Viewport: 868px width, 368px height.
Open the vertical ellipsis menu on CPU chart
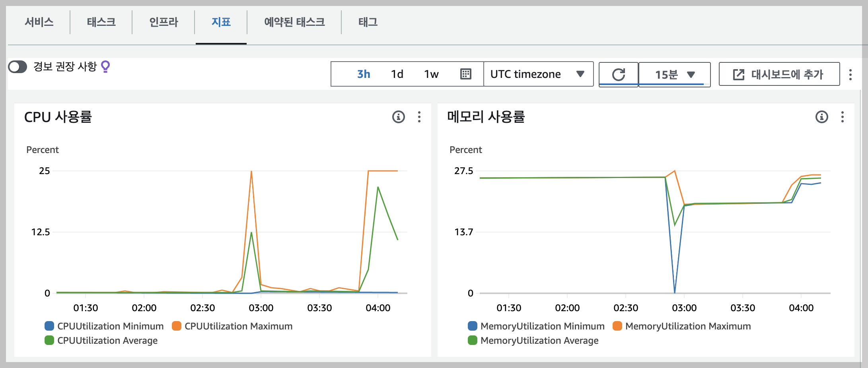pos(419,117)
